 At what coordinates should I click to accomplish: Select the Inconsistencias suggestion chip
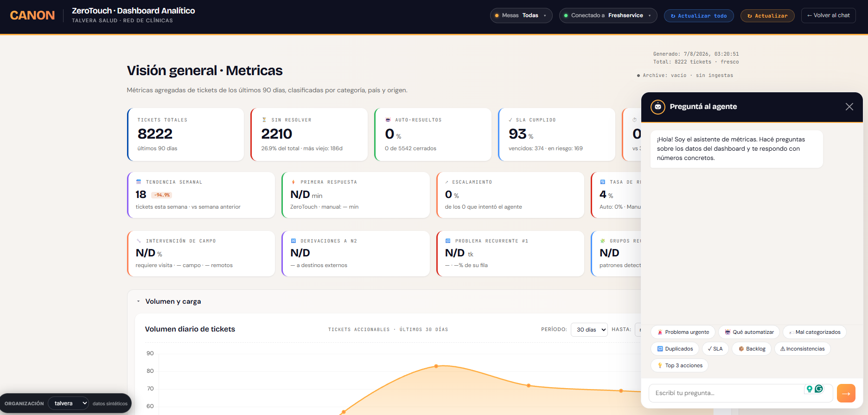802,349
